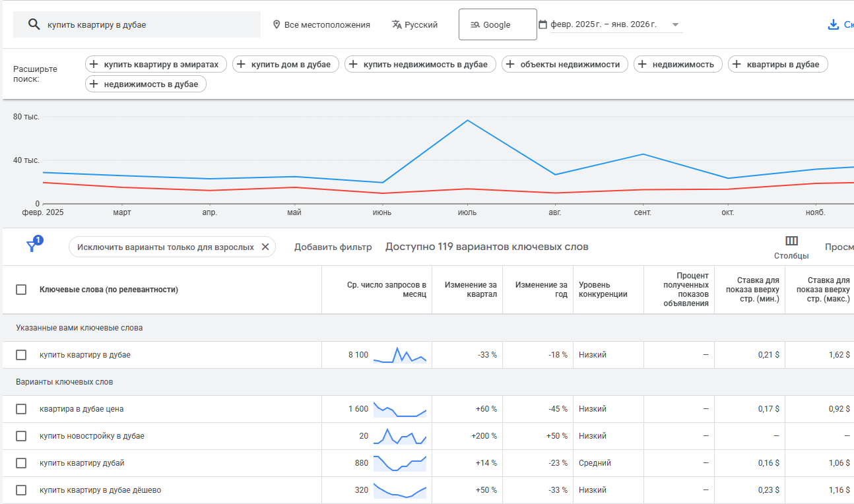854x504 pixels.
Task: Sort by 'Процент полученных показов объявления' column
Action: click(686, 290)
